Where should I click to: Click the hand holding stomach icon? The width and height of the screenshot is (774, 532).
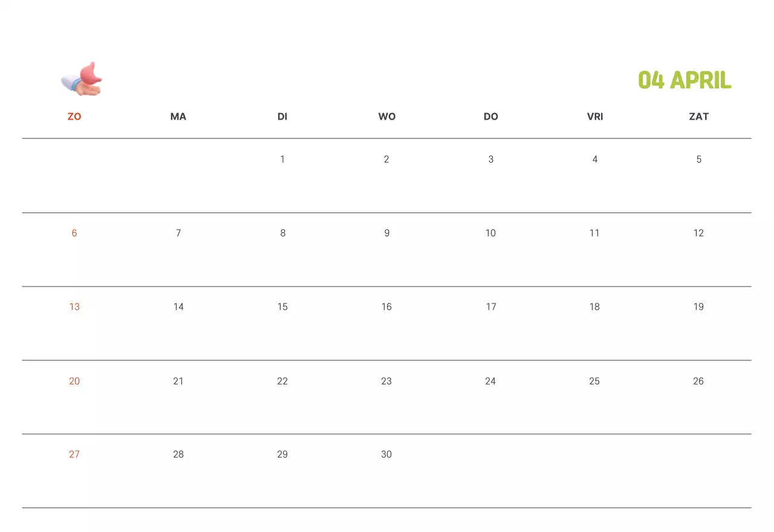click(82, 79)
